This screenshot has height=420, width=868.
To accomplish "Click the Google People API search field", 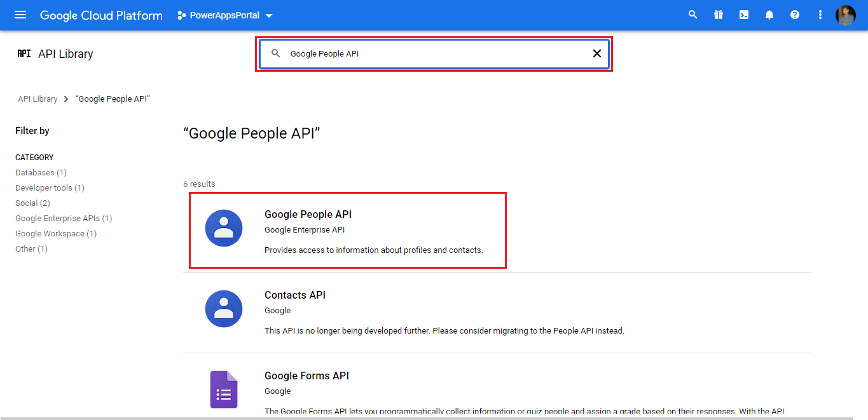I will tap(432, 54).
